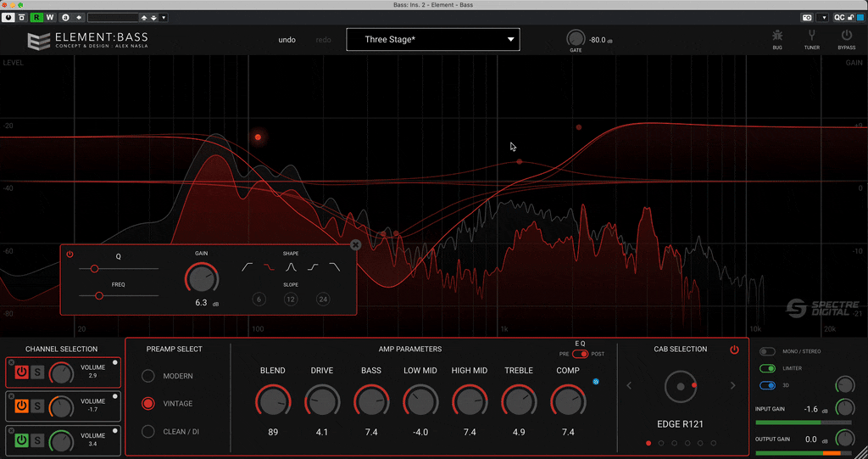Select slope 24 button

[323, 299]
